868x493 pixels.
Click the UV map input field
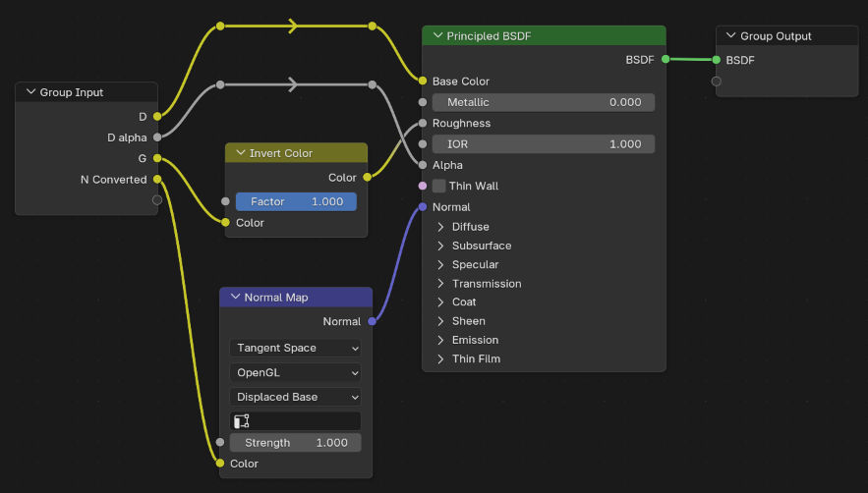(x=296, y=421)
